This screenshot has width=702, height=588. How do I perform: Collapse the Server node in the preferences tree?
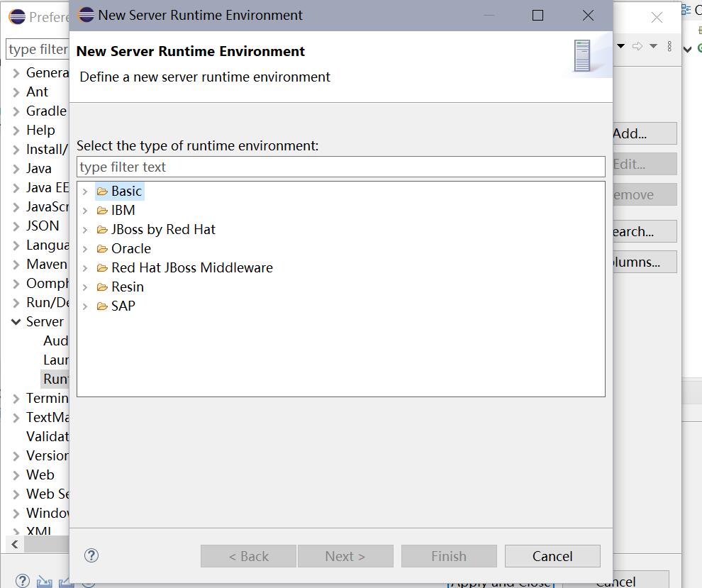tap(16, 321)
